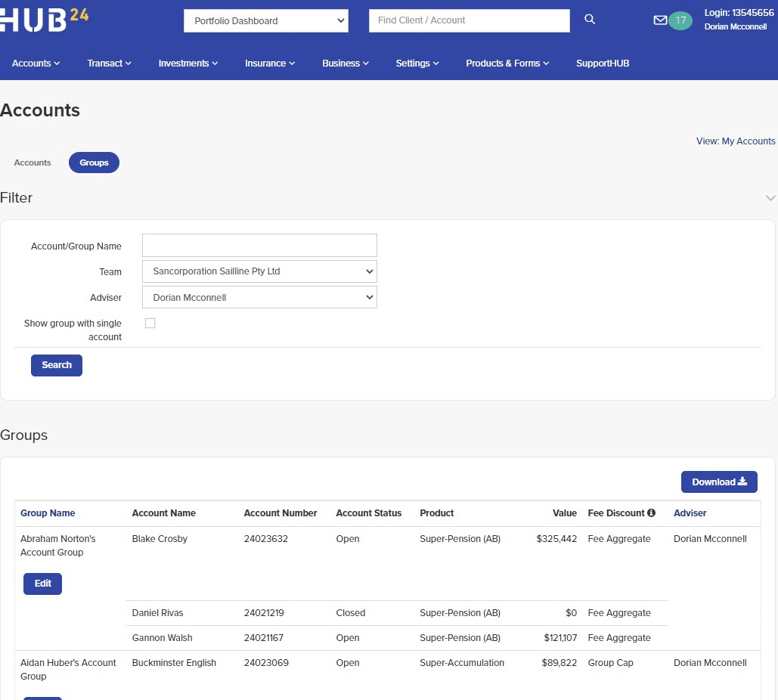Viewport: 778px width, 700px height.
Task: Click the Transact menu chevron icon
Action: pyautogui.click(x=129, y=63)
